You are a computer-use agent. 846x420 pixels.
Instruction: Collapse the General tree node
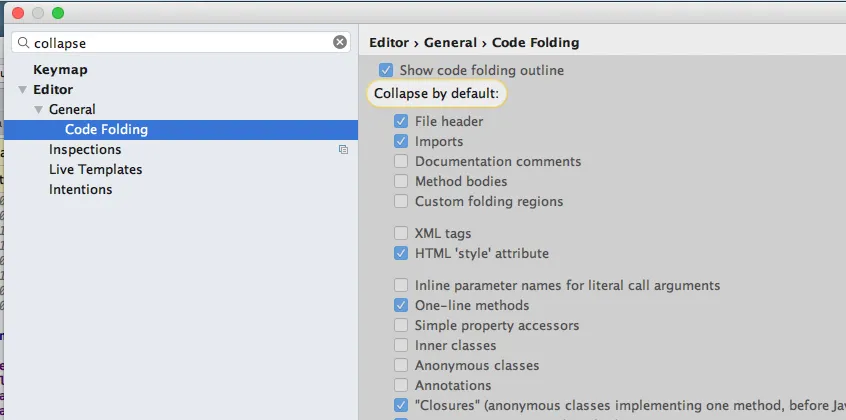(x=39, y=110)
